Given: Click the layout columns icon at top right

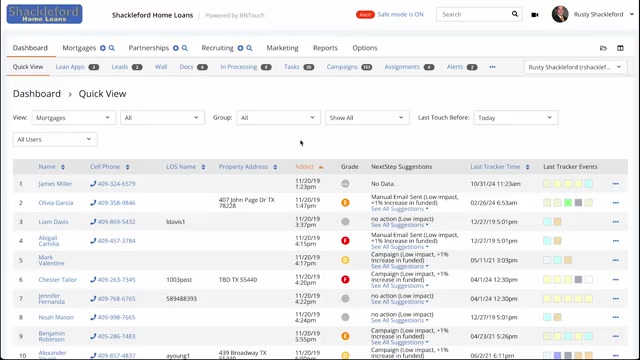Looking at the screenshot, I should tap(620, 48).
